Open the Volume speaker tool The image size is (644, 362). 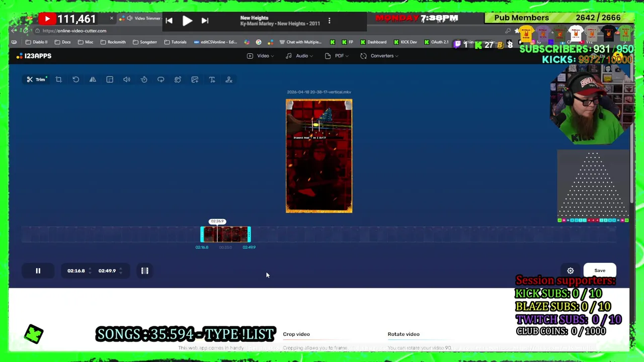[127, 79]
